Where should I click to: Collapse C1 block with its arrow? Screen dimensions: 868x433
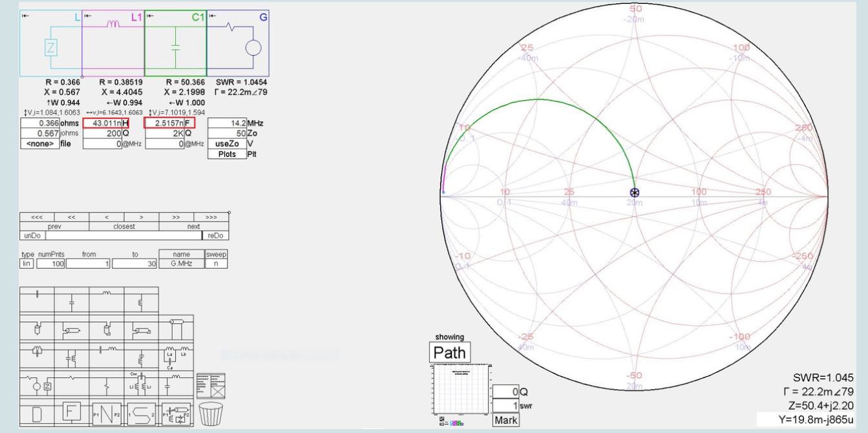[149, 17]
